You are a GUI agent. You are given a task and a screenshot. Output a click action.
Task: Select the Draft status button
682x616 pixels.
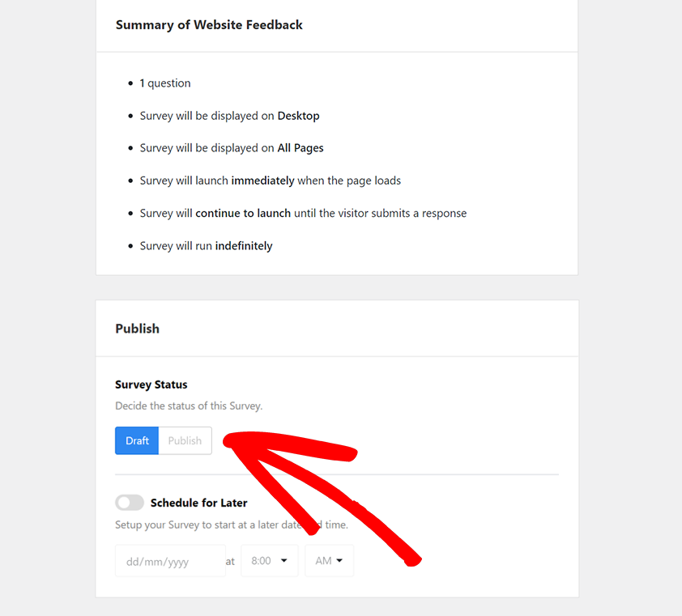click(x=136, y=440)
